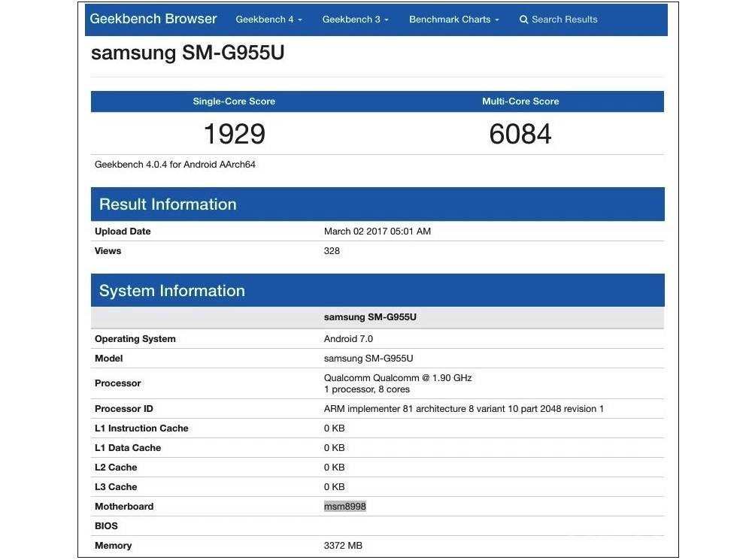Click the samsung SM-G955U page title
This screenshot has height=560, width=752.
[187, 53]
